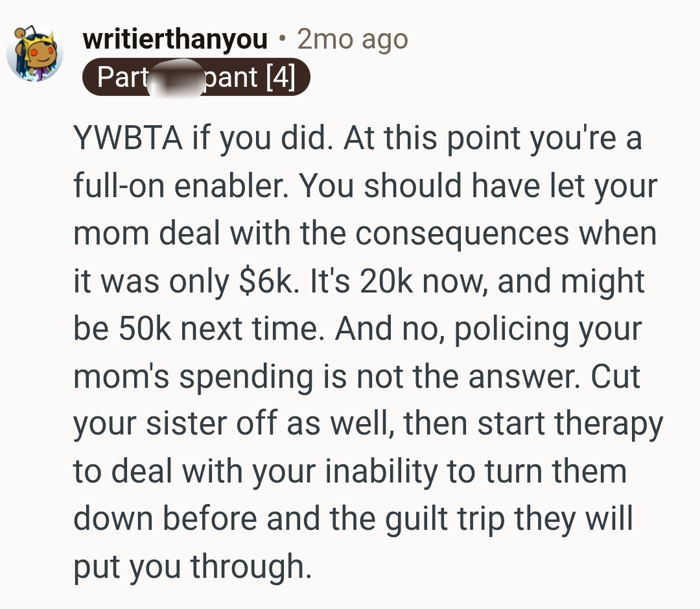The height and width of the screenshot is (609, 700).
Task: Click the word consequences in the comment
Action: pyautogui.click(x=462, y=234)
